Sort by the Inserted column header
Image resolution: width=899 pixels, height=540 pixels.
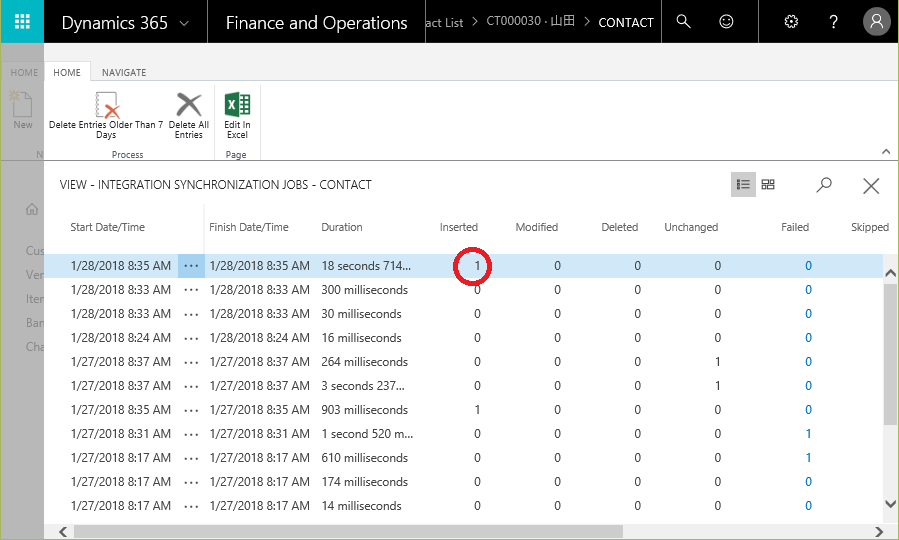459,227
